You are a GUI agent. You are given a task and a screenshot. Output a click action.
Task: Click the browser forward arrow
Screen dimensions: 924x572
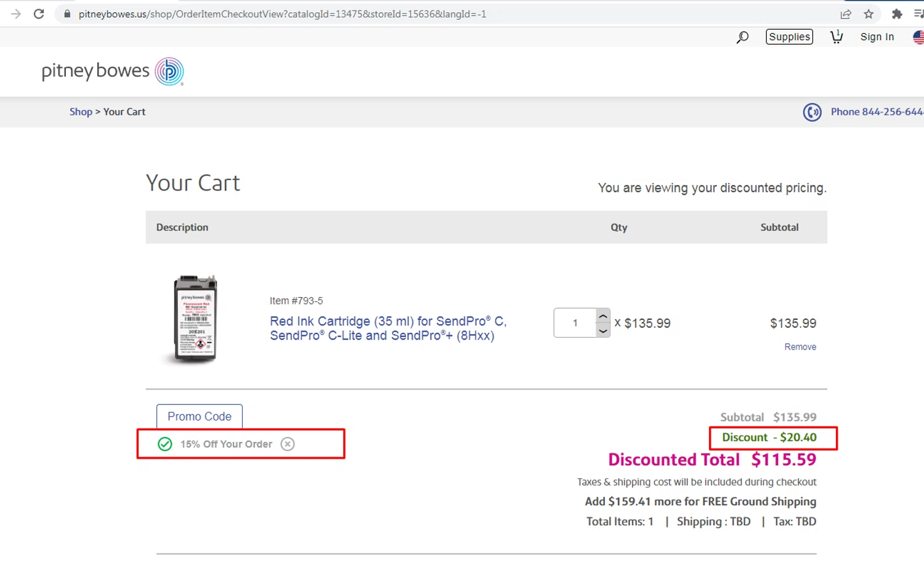pos(16,14)
